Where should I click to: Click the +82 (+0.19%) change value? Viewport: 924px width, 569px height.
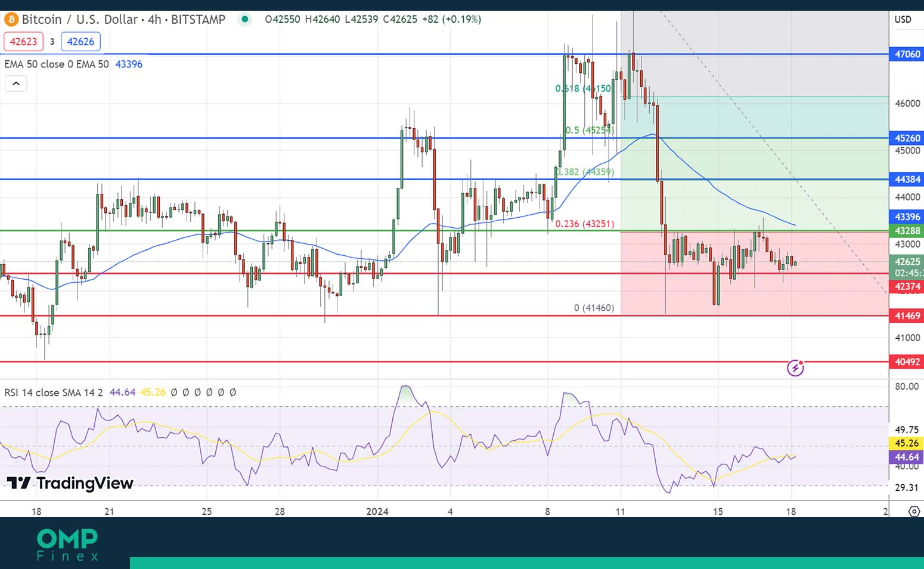coord(451,19)
